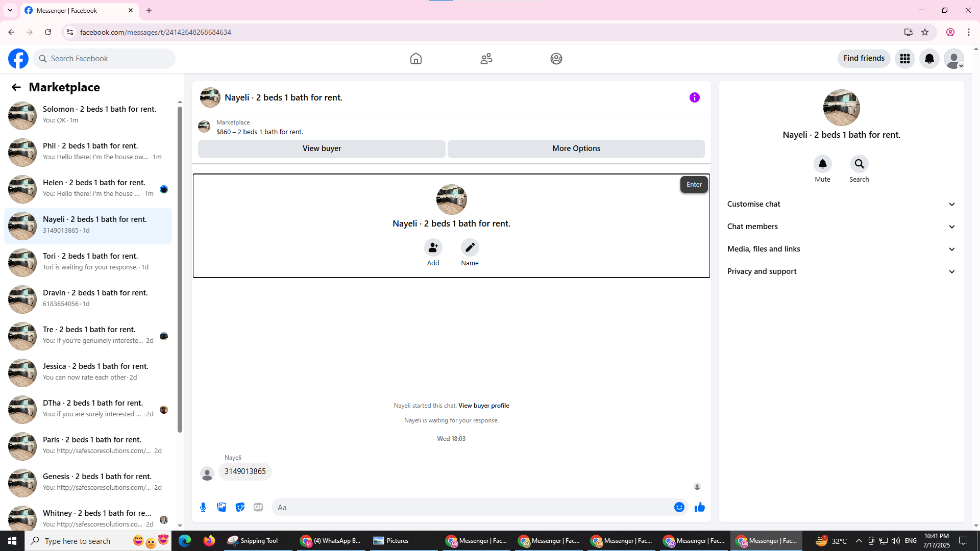Expand Privacy and support section
The width and height of the screenshot is (980, 551).
click(x=841, y=271)
